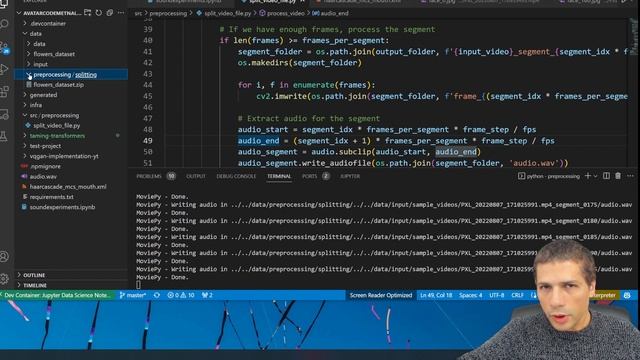
Task: Switch to the OUTPUT tab
Action: [x=196, y=176]
